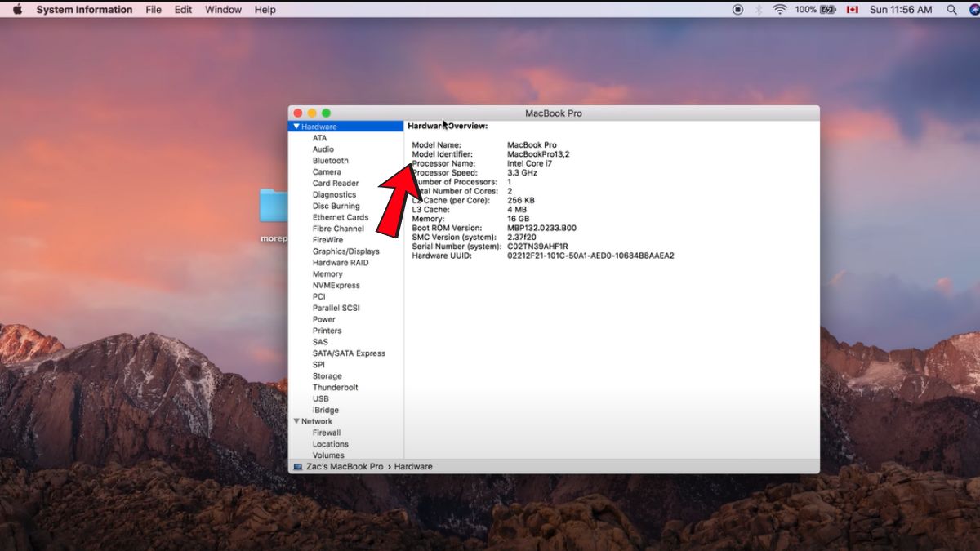Click the green zoom window button
Viewport: 980px width, 551px height.
click(326, 113)
